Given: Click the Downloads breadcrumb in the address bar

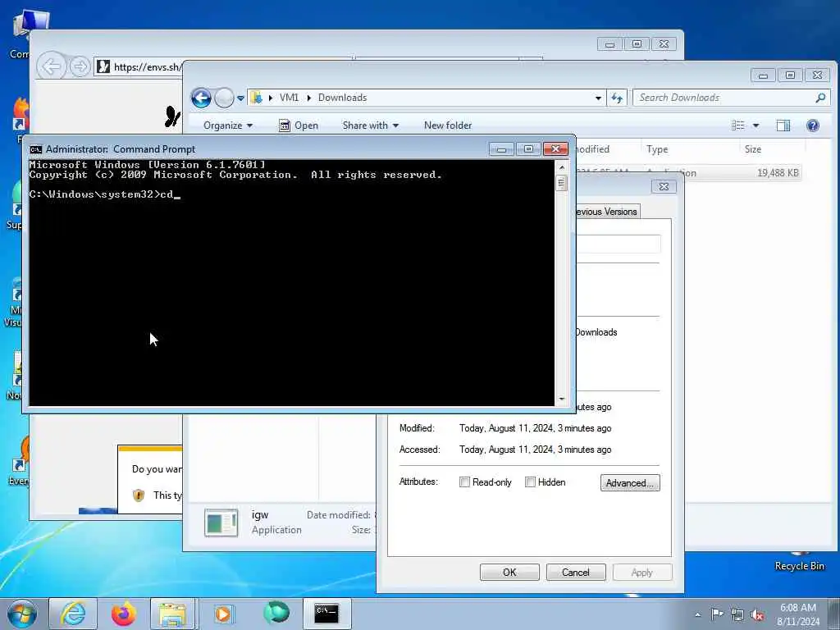Looking at the screenshot, I should (342, 98).
